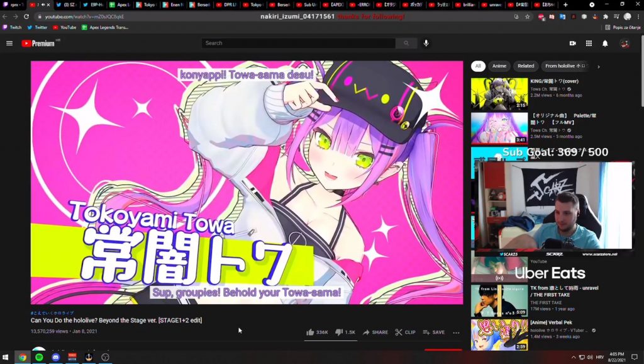Open Spotify from the Windows taskbar

39,357
